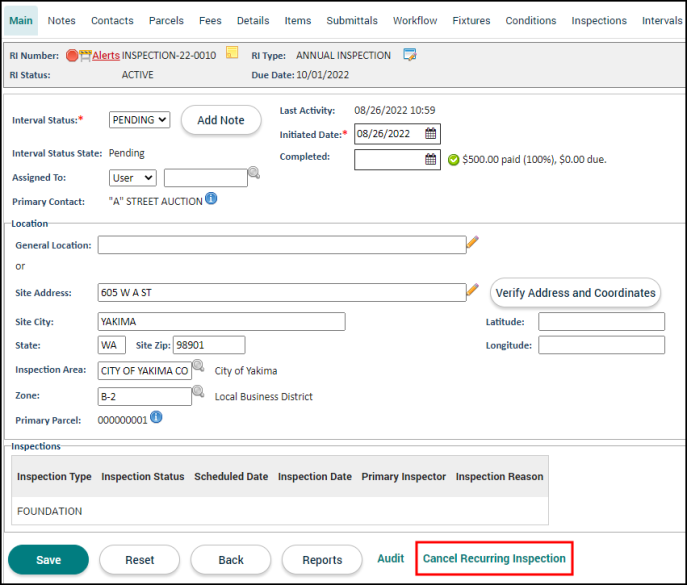The image size is (687, 585).
Task: Click the Inspection Area lookup magnifier
Action: point(198,365)
